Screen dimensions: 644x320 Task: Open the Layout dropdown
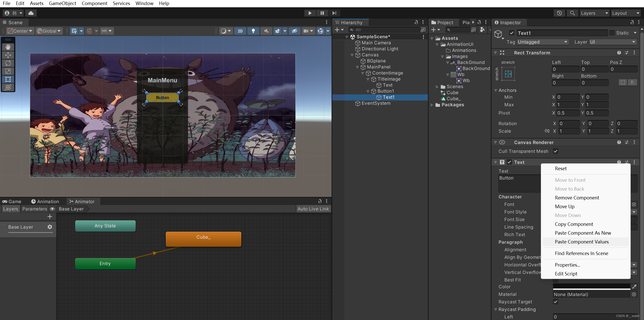point(626,13)
